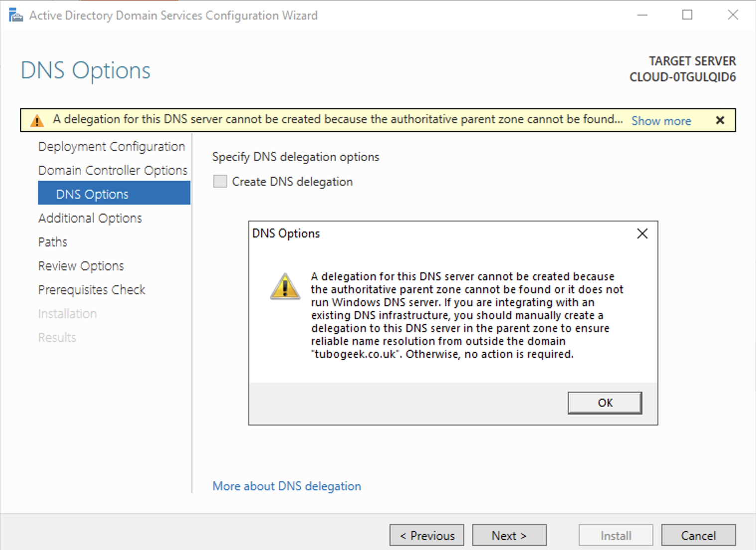Close the DNS Options dialog with X
This screenshot has width=756, height=550.
pyautogui.click(x=642, y=233)
